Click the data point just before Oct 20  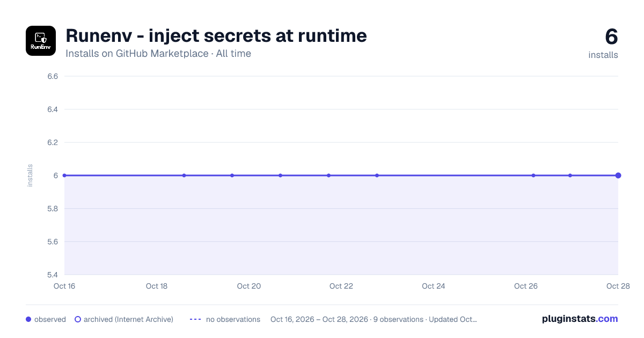point(232,175)
